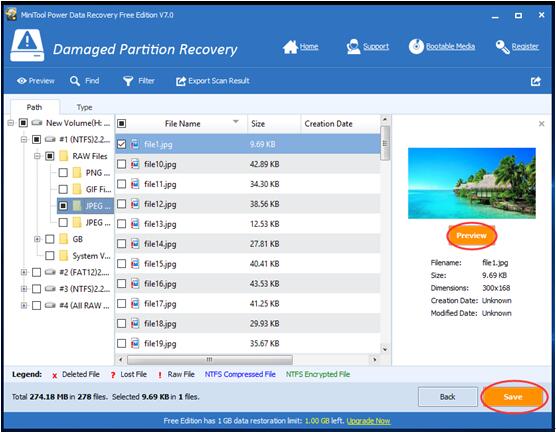This screenshot has width=556, height=433.
Task: Click the Filter funnel icon
Action: [128, 81]
